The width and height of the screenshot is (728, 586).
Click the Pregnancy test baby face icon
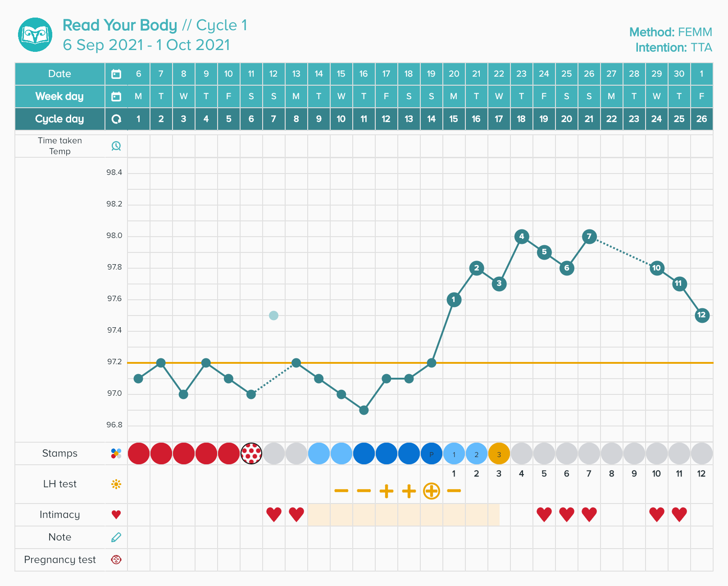tap(116, 560)
